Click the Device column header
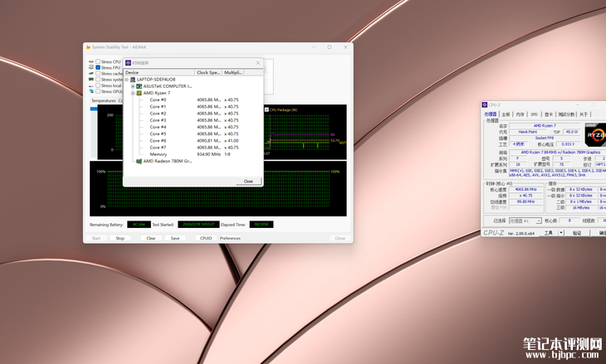This screenshot has width=606, height=364. (159, 73)
